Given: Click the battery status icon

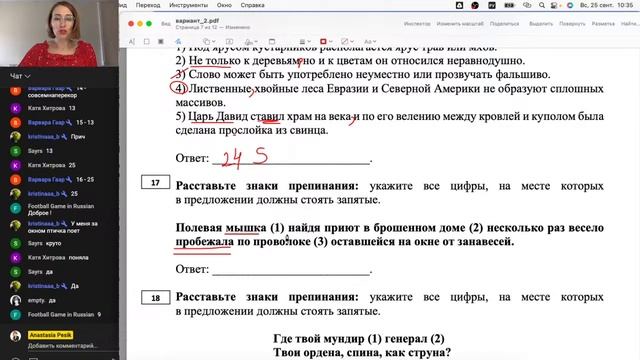Looking at the screenshot, I should (x=509, y=5).
